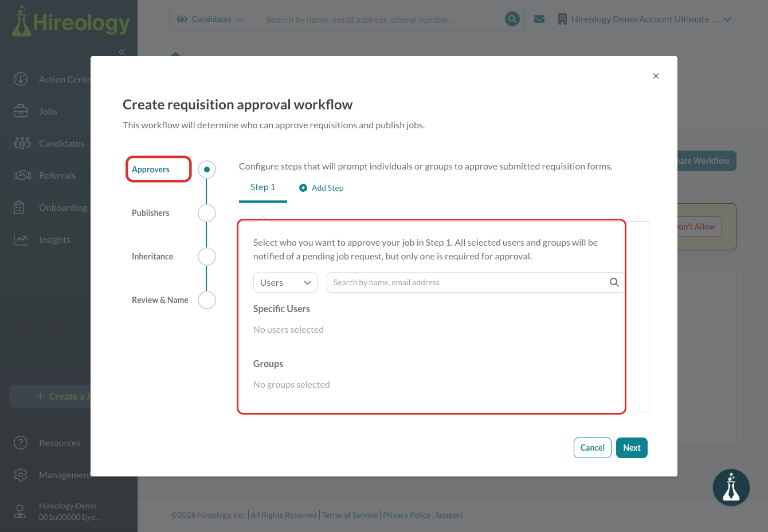The height and width of the screenshot is (532, 768).
Task: Open Management gear icon in sidebar
Action: coord(21,475)
